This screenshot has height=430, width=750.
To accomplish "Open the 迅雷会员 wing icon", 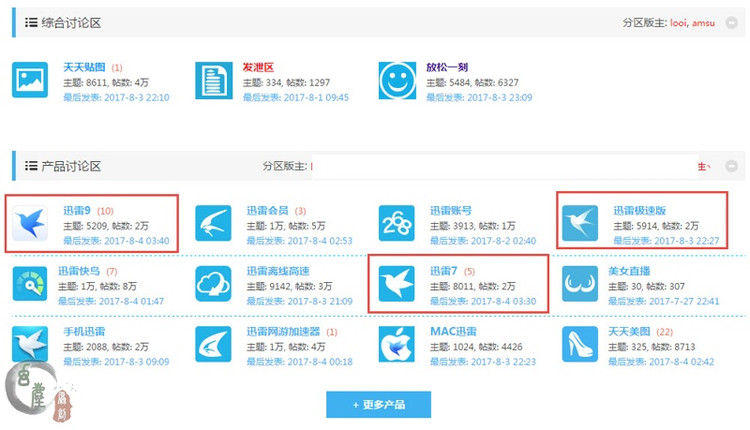I will tap(213, 223).
